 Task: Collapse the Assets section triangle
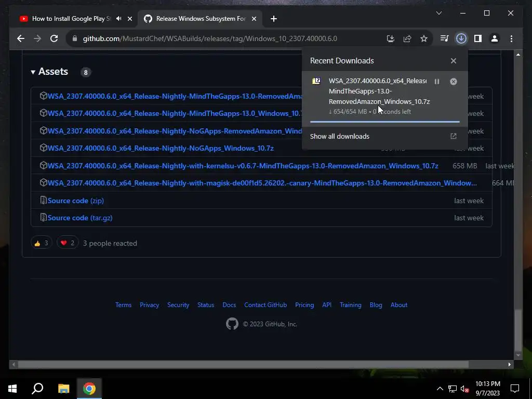point(33,72)
